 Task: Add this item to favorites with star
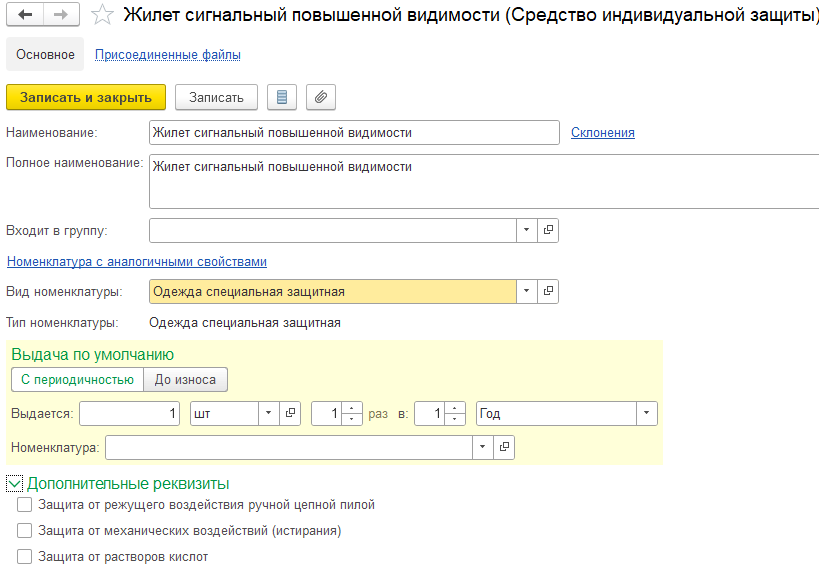[x=101, y=15]
